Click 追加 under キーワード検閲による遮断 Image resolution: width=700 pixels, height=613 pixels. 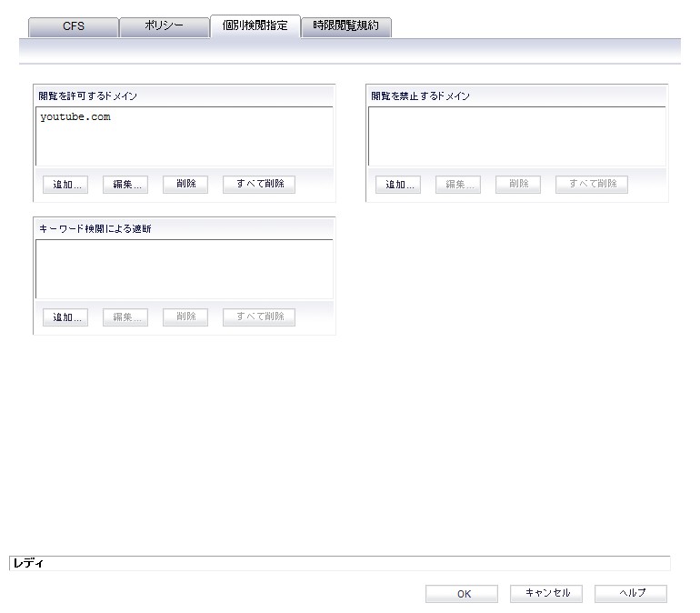(65, 317)
